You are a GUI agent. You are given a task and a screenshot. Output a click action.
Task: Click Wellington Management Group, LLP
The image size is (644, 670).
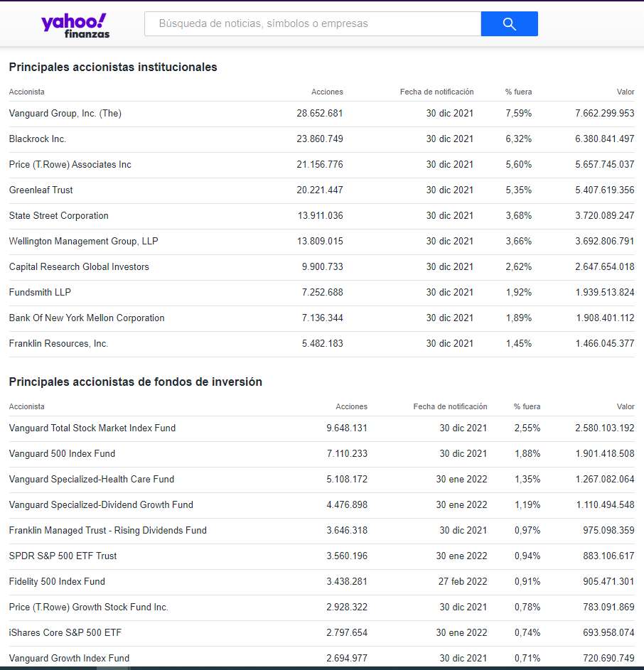[84, 242]
